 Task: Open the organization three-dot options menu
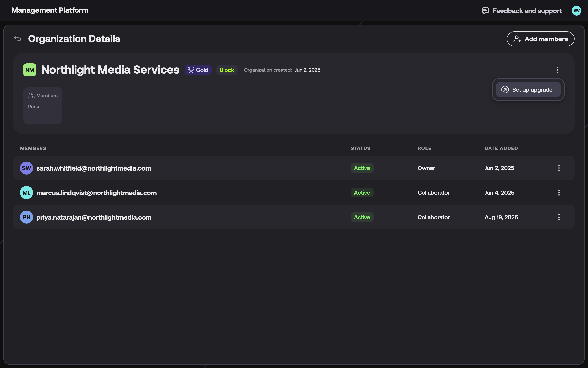click(x=557, y=70)
